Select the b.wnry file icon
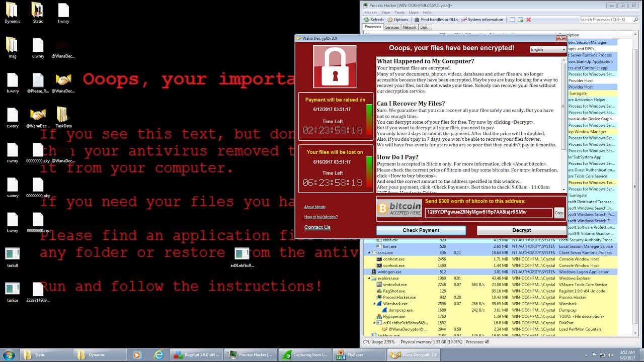Screen dimensions: 644x362 [12, 83]
